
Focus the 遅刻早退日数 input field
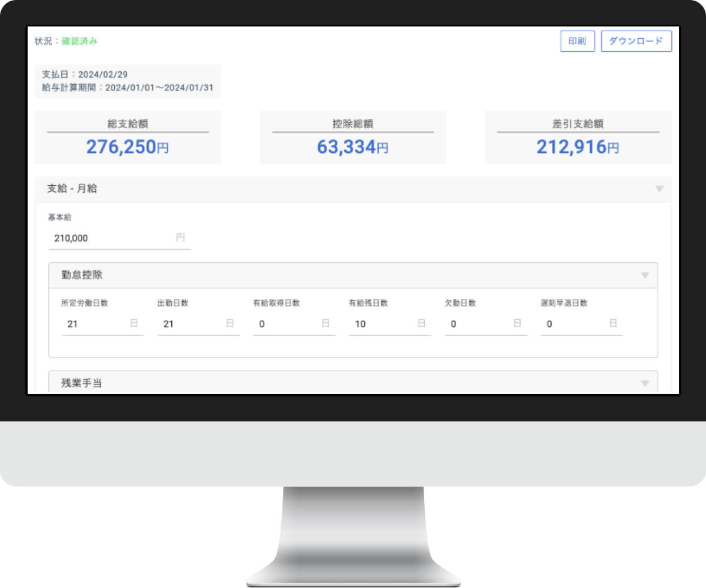pyautogui.click(x=575, y=323)
